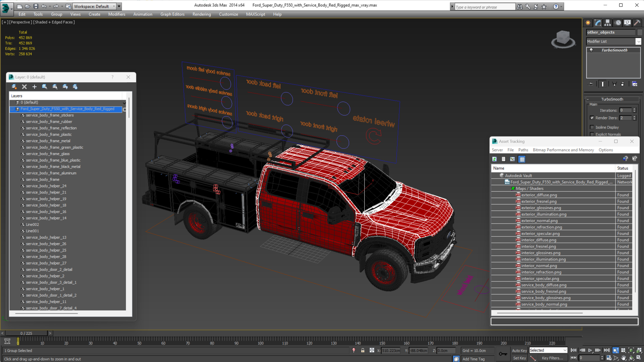
Task: Click Refresh icon in Asset Tracking
Action: [495, 159]
